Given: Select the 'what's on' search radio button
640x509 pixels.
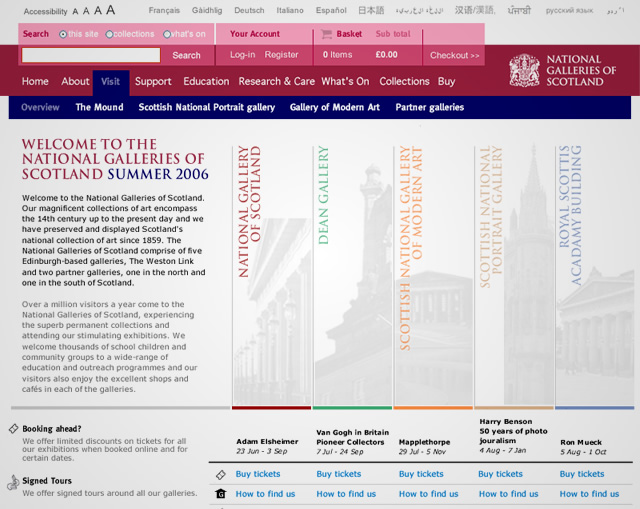Looking at the screenshot, I should click(x=167, y=34).
